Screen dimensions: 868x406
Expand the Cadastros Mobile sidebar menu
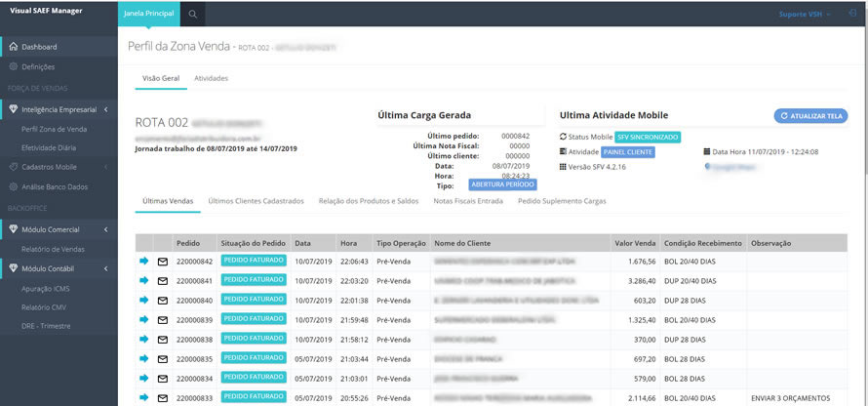click(x=105, y=167)
